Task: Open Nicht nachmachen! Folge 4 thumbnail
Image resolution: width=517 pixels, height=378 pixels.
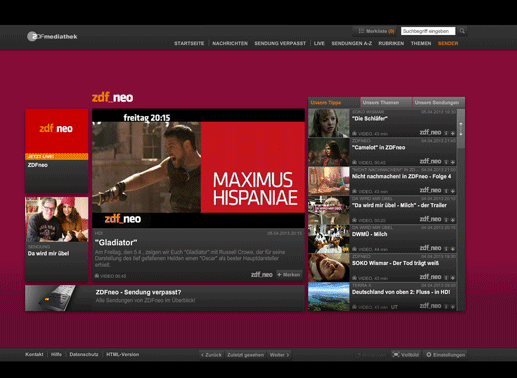Action: click(329, 181)
